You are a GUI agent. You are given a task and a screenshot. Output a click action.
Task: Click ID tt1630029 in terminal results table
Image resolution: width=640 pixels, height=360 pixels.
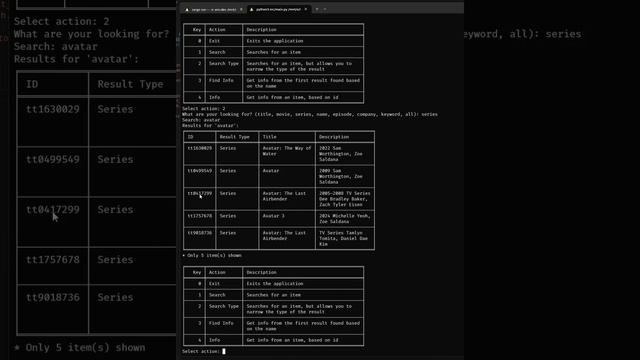pos(200,148)
